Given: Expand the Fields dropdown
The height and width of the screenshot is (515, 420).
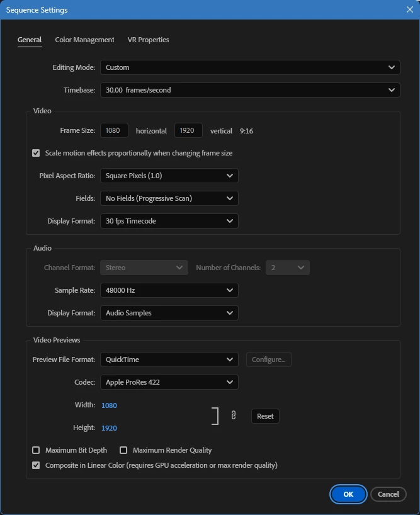Looking at the screenshot, I should 169,198.
